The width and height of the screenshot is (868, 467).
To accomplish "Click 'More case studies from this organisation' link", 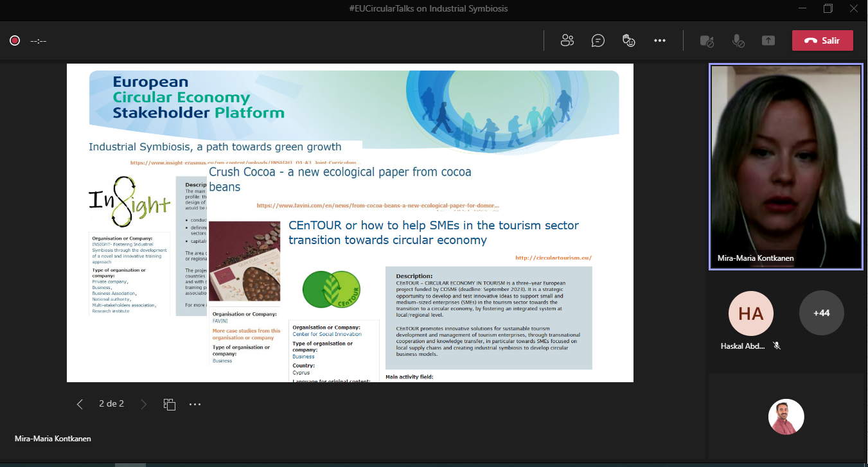I will point(246,334).
